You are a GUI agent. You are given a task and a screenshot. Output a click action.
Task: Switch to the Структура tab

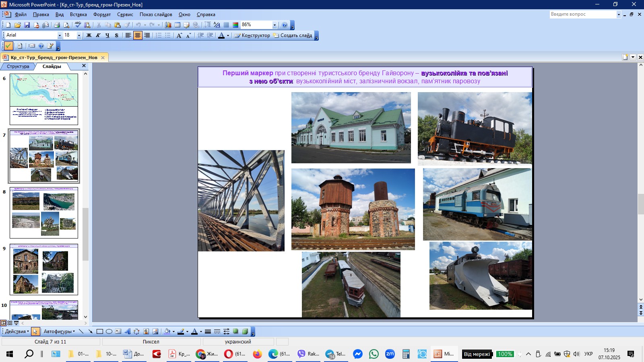[x=18, y=66]
